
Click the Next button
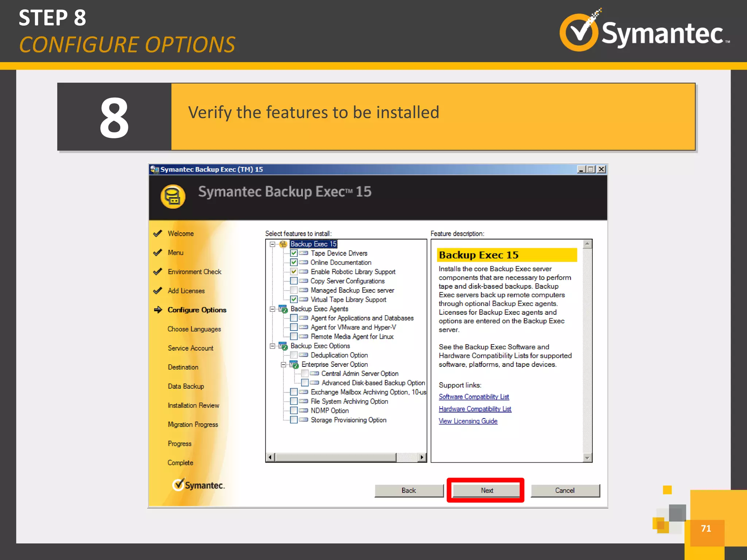(x=487, y=491)
